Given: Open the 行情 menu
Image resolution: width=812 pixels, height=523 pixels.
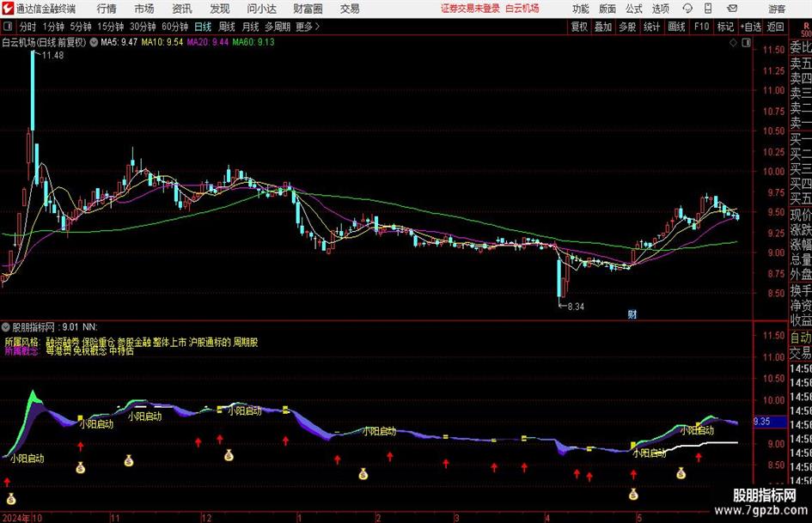Looking at the screenshot, I should coord(107,9).
